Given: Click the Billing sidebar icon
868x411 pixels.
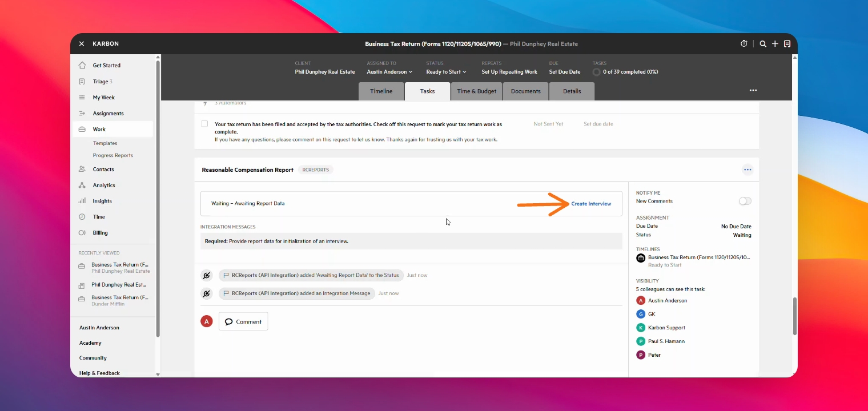Looking at the screenshot, I should (x=82, y=233).
